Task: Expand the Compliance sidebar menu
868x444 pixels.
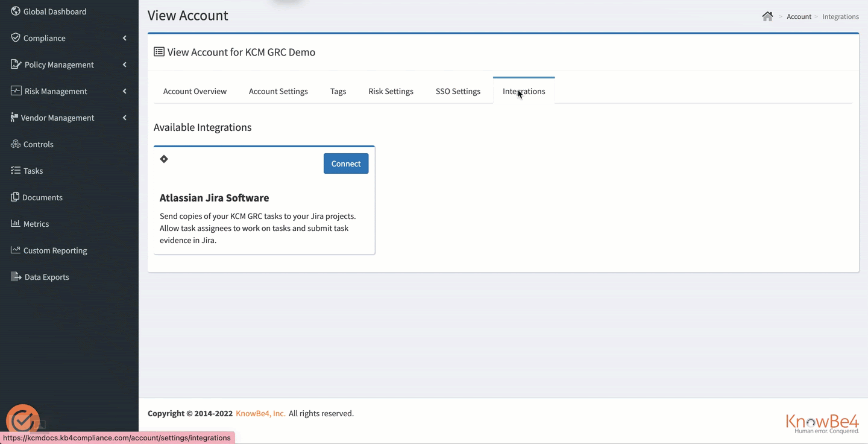Action: tap(124, 37)
